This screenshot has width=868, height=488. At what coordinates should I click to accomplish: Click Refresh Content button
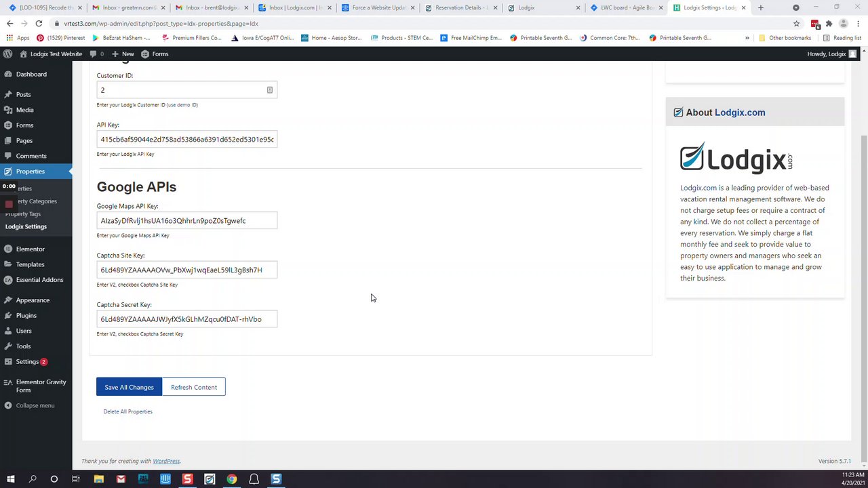(194, 387)
